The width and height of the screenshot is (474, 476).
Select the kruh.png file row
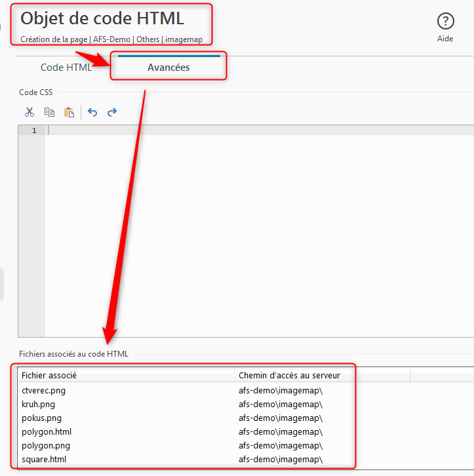tap(39, 405)
